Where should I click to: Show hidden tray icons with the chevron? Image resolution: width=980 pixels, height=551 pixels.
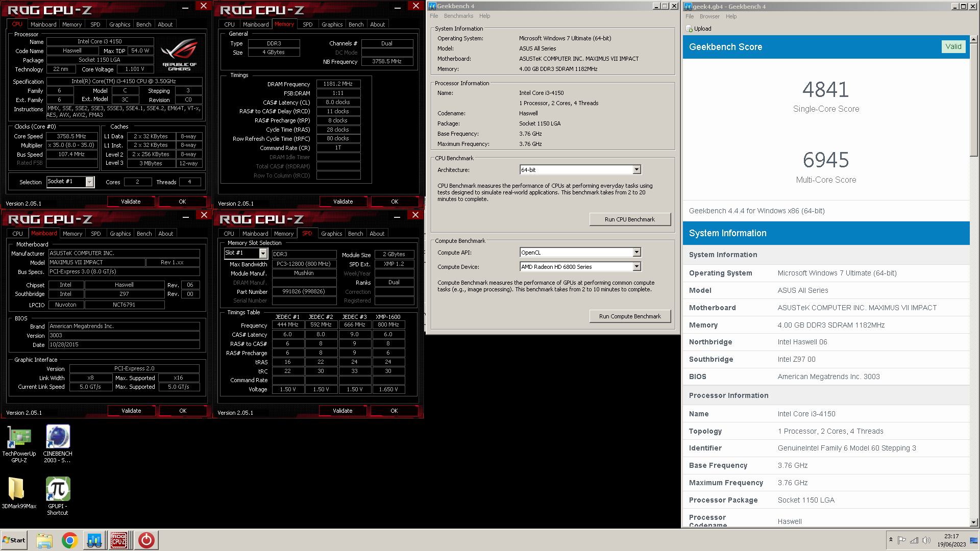(891, 540)
